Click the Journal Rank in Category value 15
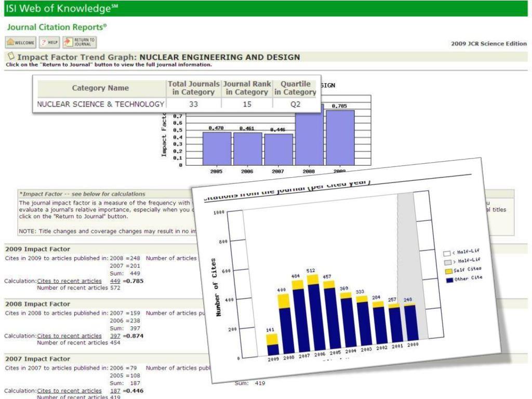This screenshot has height=399, width=532. click(247, 104)
